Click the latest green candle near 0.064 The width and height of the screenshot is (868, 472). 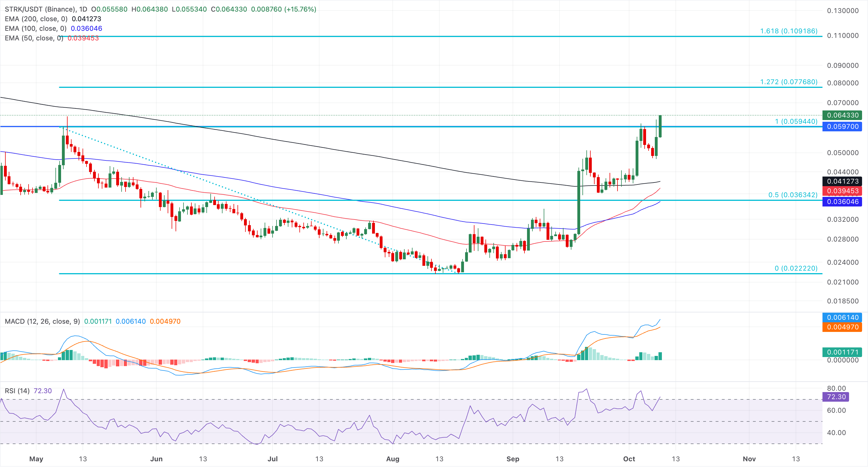coord(660,126)
